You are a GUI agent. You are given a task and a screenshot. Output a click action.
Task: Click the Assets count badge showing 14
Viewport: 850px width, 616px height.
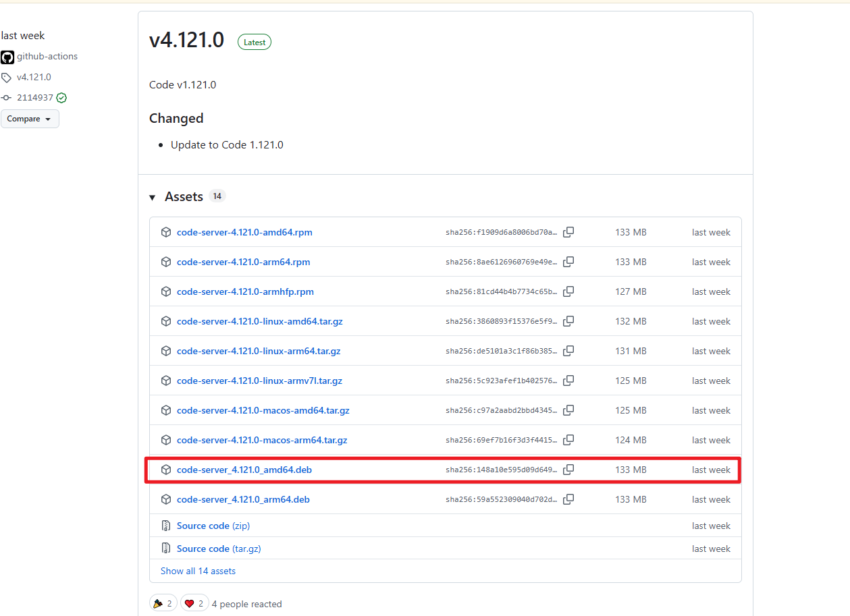coord(217,196)
